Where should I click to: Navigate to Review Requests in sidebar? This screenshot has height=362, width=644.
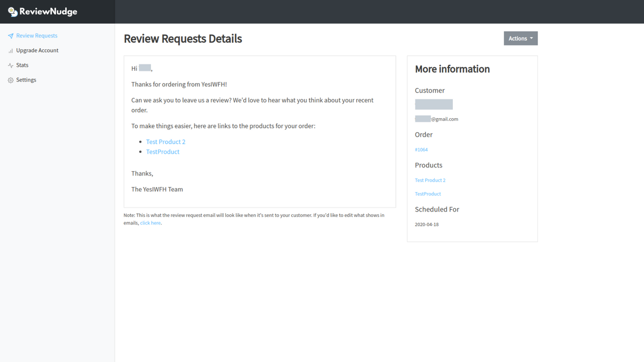click(x=37, y=35)
